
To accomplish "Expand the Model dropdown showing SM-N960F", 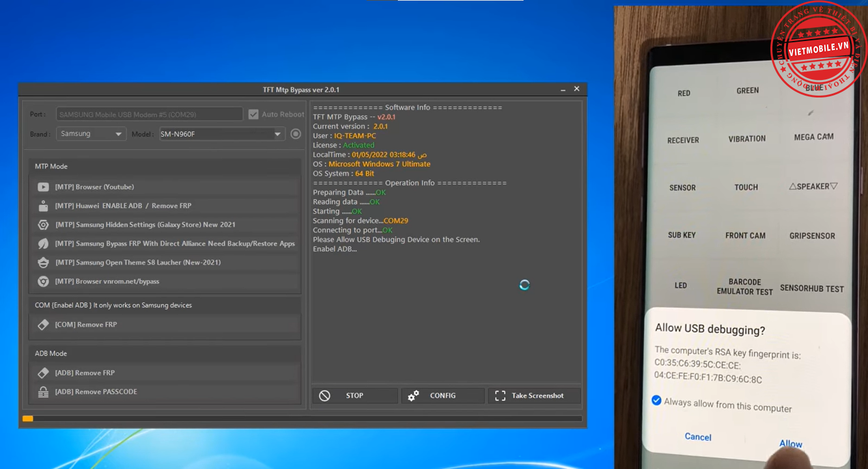I will click(221, 134).
